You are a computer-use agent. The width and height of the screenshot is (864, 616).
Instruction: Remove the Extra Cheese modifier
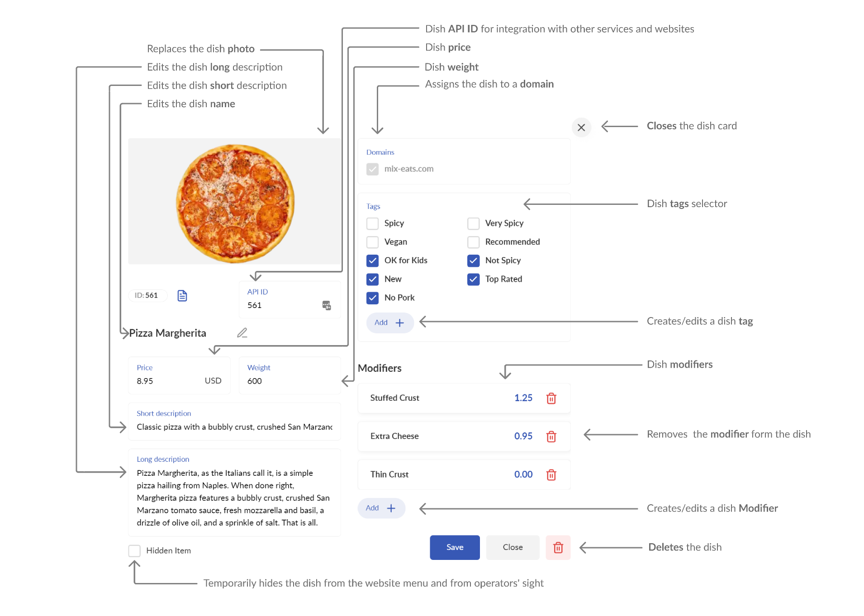pyautogui.click(x=551, y=436)
